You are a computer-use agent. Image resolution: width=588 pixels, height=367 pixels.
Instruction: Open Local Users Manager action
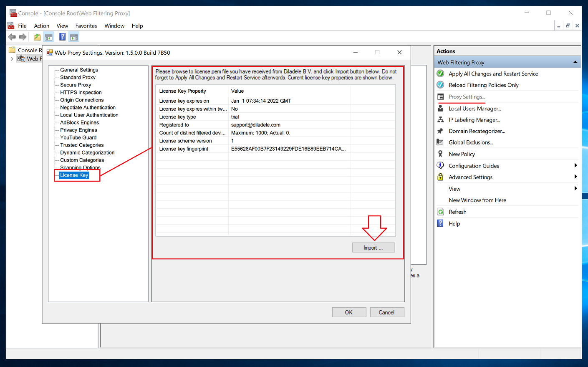[475, 109]
